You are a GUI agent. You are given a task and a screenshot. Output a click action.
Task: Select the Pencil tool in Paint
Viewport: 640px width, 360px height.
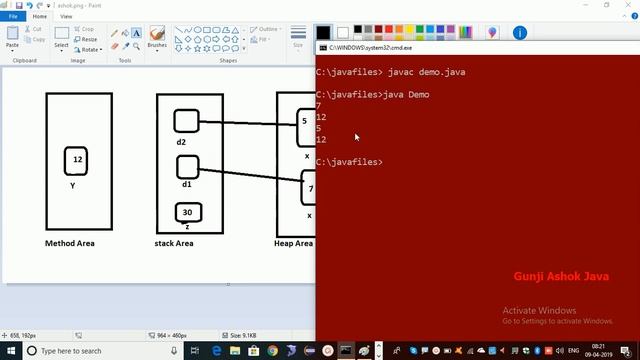pos(115,33)
